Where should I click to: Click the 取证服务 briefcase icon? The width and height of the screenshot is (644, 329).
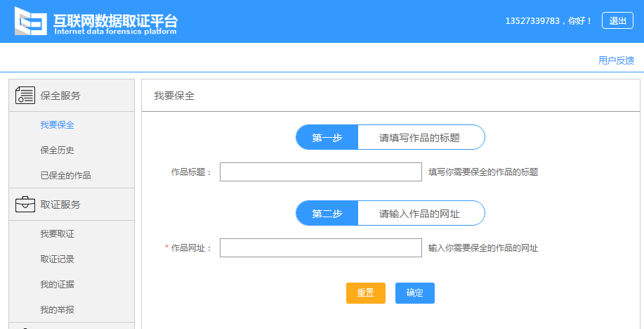click(25, 204)
